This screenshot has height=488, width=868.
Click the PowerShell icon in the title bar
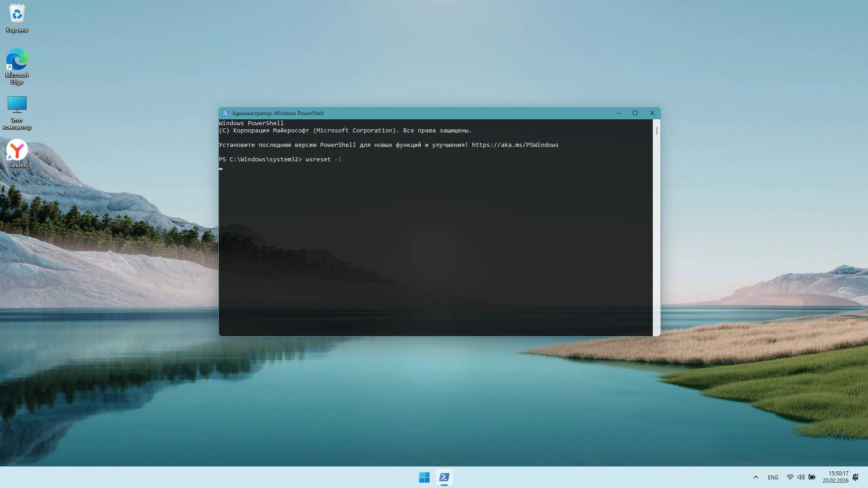(226, 113)
